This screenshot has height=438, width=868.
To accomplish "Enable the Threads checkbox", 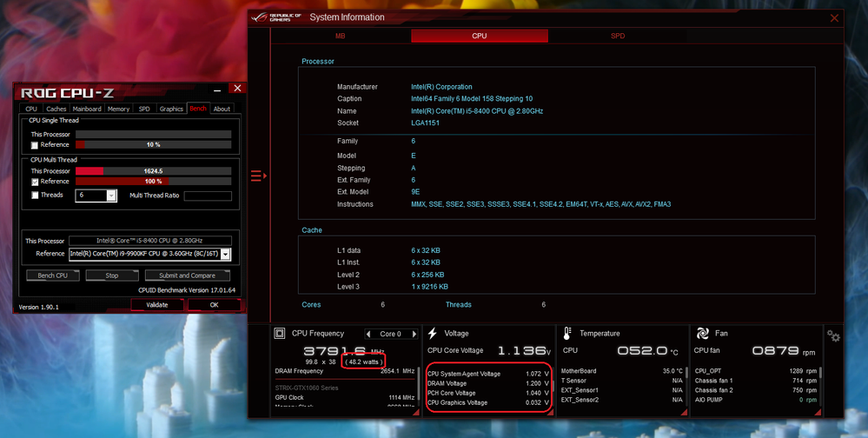I will (35, 195).
